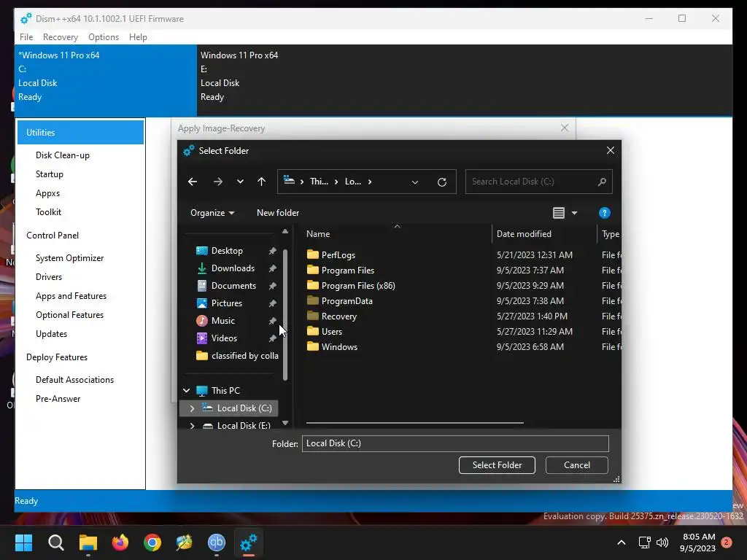This screenshot has height=560, width=747.
Task: Click the horizontal scrollbar in file list
Action: coord(414,422)
